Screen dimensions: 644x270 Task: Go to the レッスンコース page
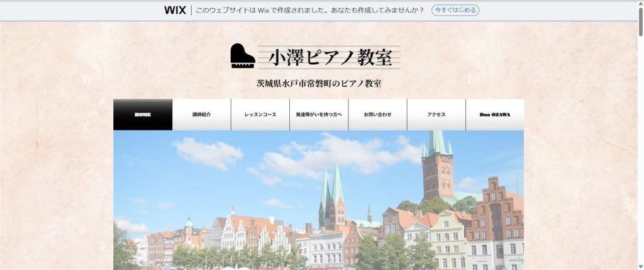tap(260, 115)
